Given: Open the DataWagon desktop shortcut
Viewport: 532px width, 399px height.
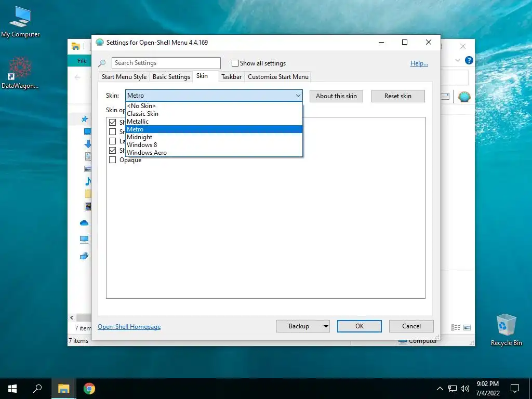Looking at the screenshot, I should coord(20,72).
